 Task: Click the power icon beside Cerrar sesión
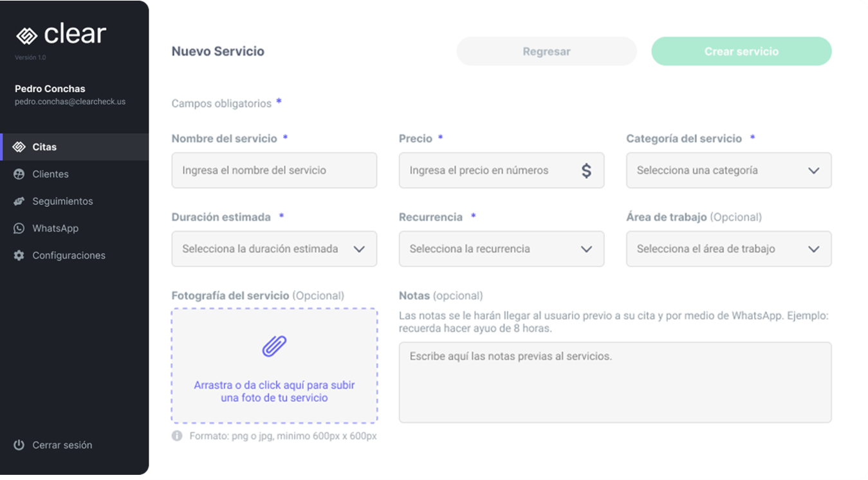coord(19,445)
